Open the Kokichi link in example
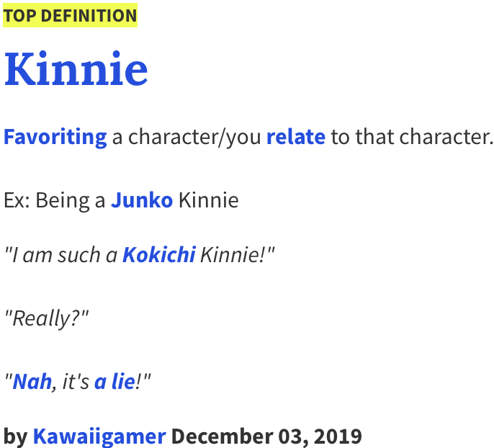Screen dimensions: 494x448 click(x=159, y=254)
